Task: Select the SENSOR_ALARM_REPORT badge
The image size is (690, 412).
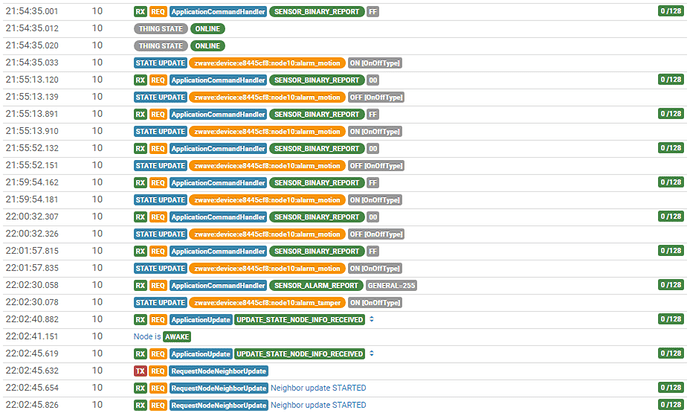Action: click(316, 285)
